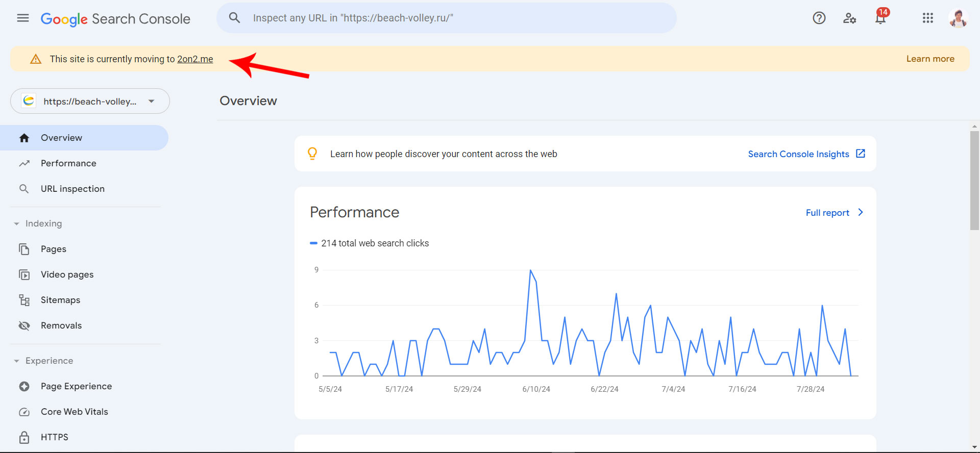The width and height of the screenshot is (980, 453).
Task: Click Learn more in the warning banner
Action: pos(930,59)
